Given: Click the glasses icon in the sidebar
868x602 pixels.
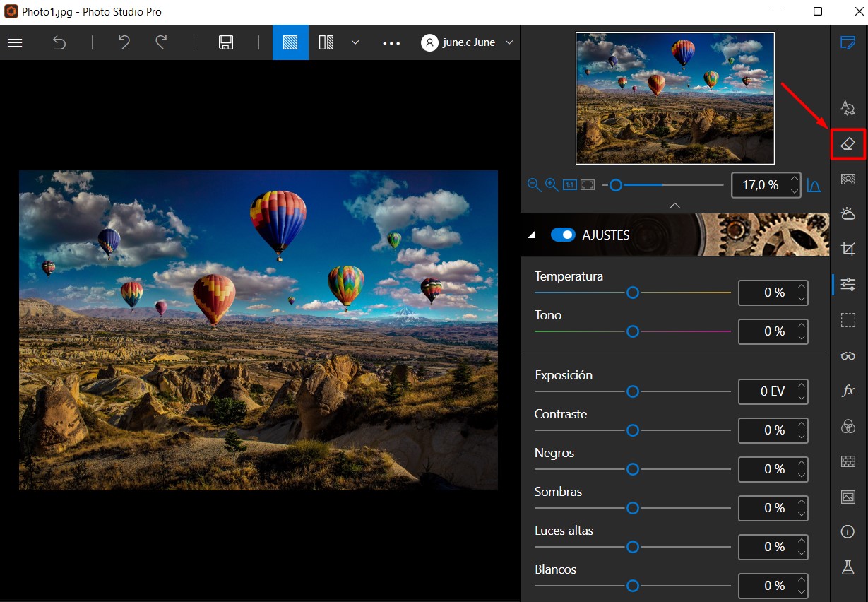Looking at the screenshot, I should pyautogui.click(x=848, y=355).
